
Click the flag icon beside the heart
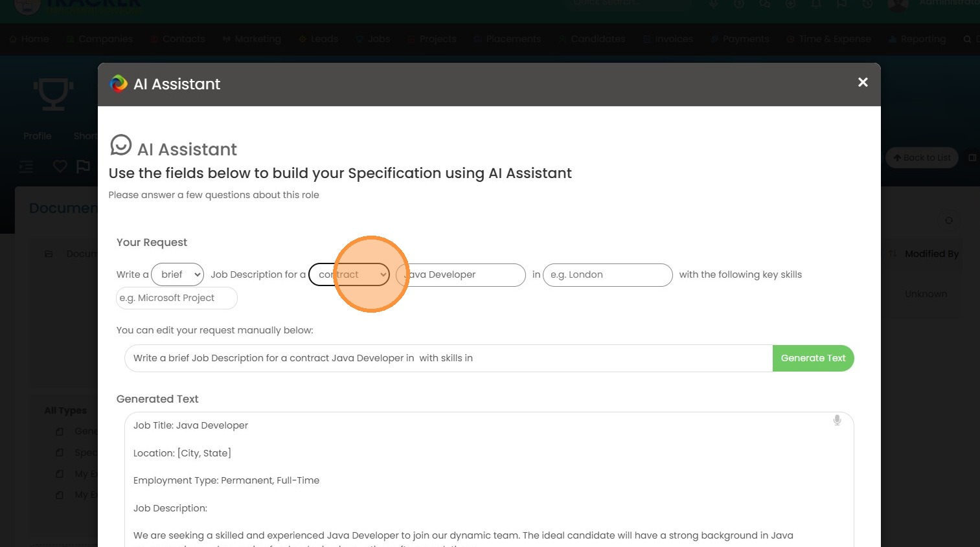click(x=84, y=166)
